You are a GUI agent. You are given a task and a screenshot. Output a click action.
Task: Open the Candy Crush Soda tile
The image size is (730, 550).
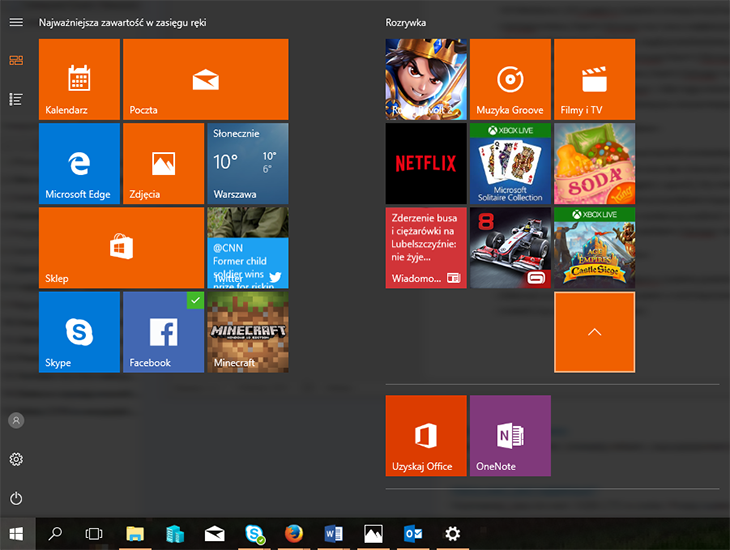coord(595,163)
